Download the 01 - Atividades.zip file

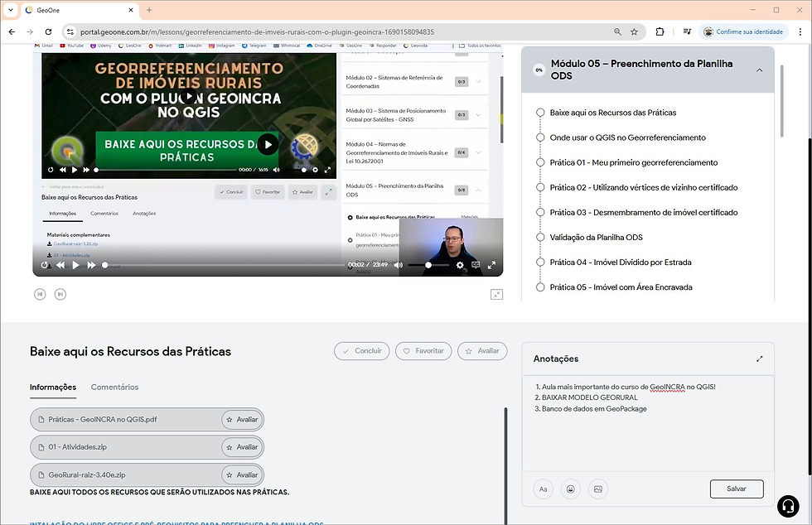coord(78,447)
